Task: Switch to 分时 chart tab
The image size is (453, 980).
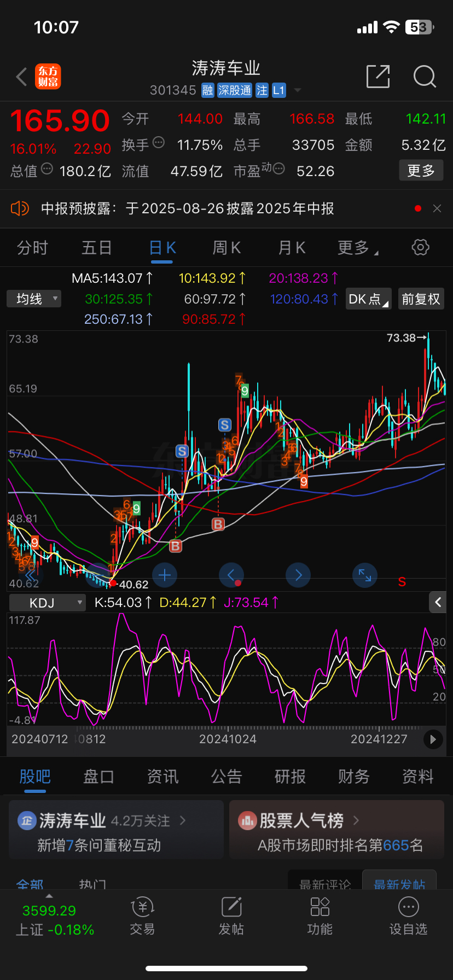Action: 32,248
